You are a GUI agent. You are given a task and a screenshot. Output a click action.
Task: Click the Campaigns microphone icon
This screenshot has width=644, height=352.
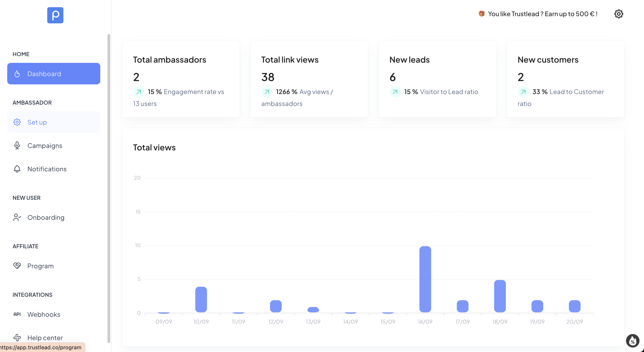tap(17, 145)
